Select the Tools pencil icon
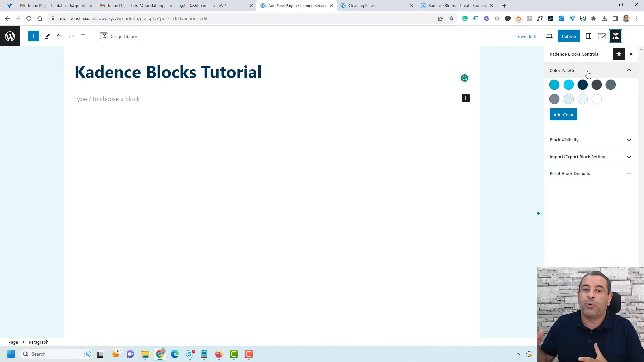This screenshot has width=644, height=362. 47,36
